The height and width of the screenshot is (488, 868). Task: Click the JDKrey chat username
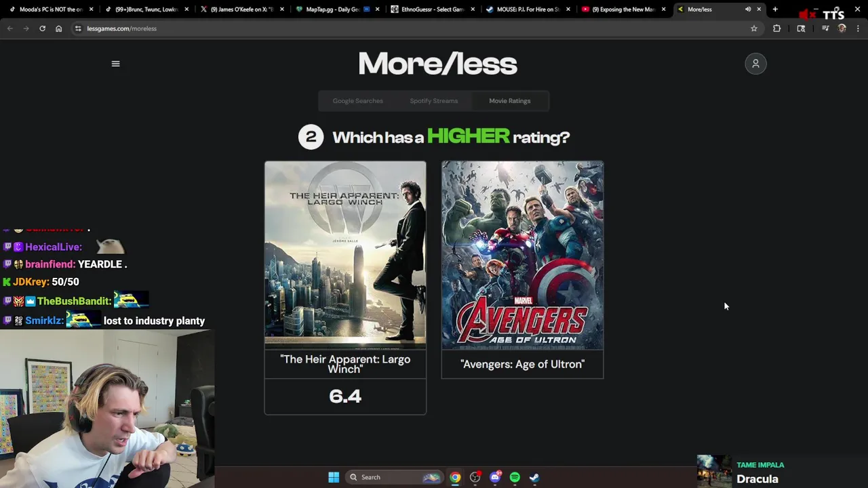[31, 282]
